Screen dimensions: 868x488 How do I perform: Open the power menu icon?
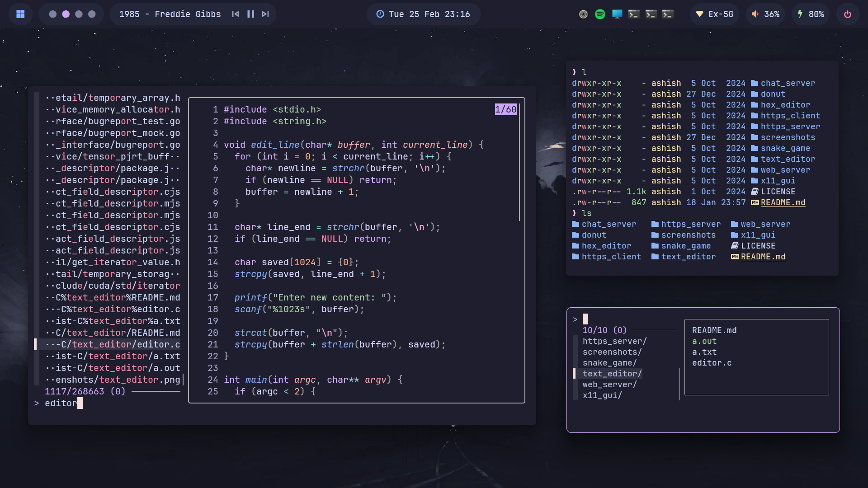pyautogui.click(x=848, y=14)
